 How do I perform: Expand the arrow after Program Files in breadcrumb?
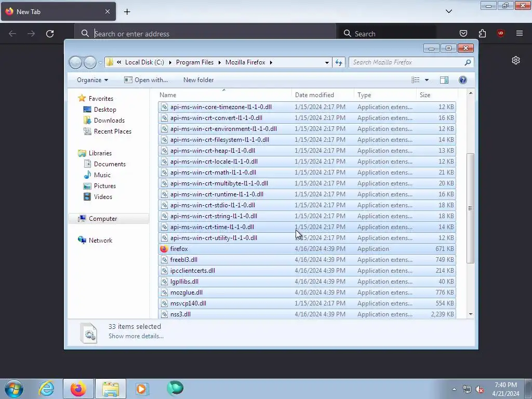coord(220,62)
